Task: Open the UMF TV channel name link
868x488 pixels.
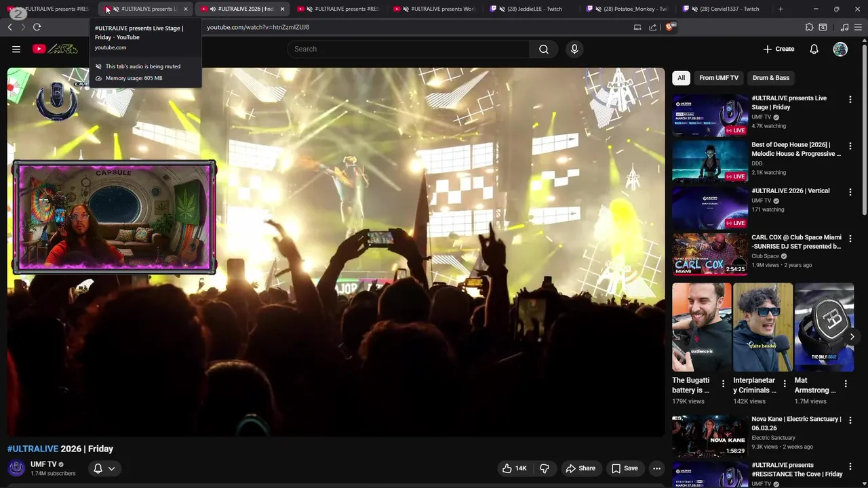Action: tap(43, 464)
